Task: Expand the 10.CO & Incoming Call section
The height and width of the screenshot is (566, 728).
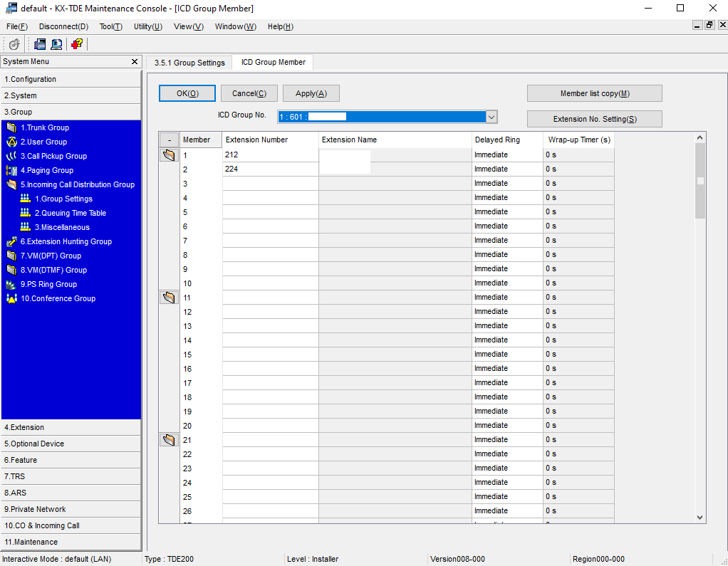Action: (71, 525)
